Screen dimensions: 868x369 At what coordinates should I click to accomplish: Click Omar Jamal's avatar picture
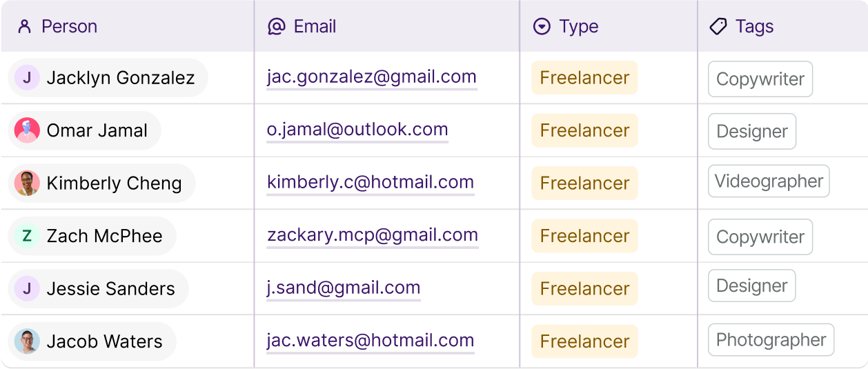pos(27,130)
